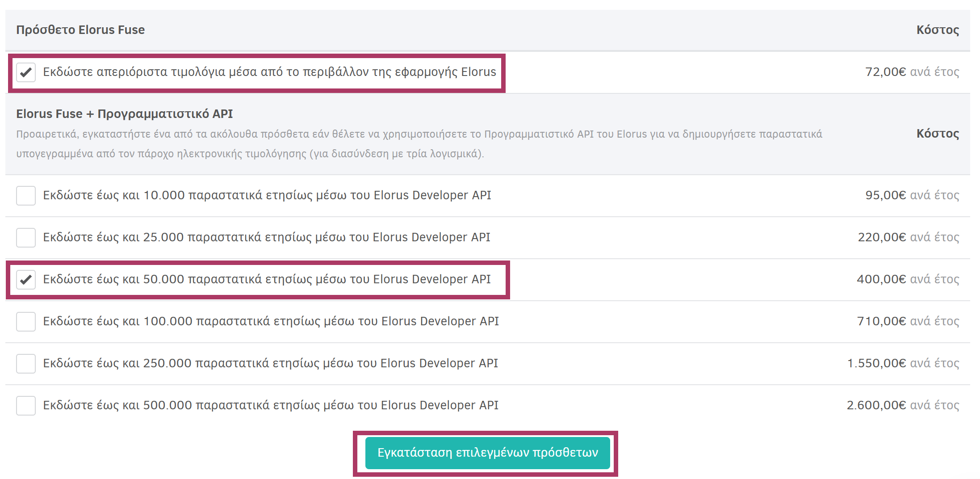Click the Elorus Fuse + Προγραμματιστικό API heading
The height and width of the screenshot is (479, 980).
pos(125,114)
